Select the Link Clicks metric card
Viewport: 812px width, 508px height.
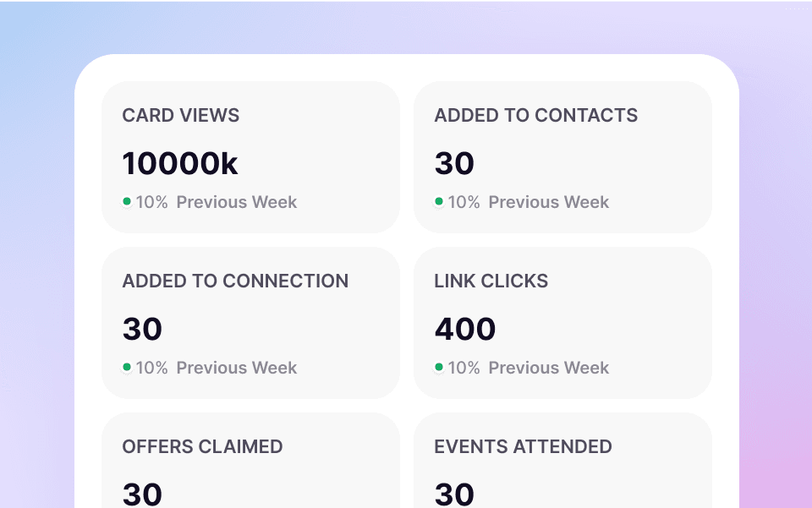point(563,323)
